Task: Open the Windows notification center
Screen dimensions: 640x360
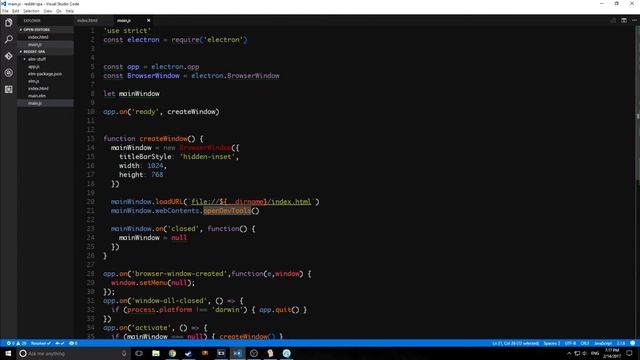Action: [x=629, y=353]
